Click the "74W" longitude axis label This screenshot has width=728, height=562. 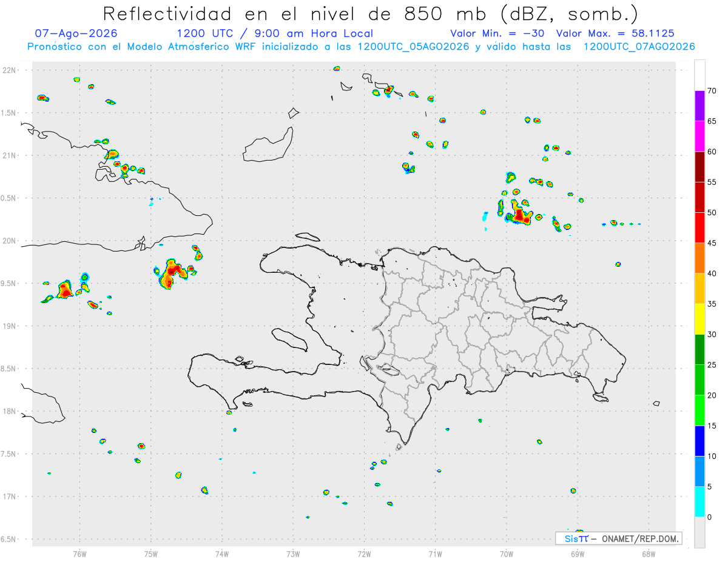222,554
